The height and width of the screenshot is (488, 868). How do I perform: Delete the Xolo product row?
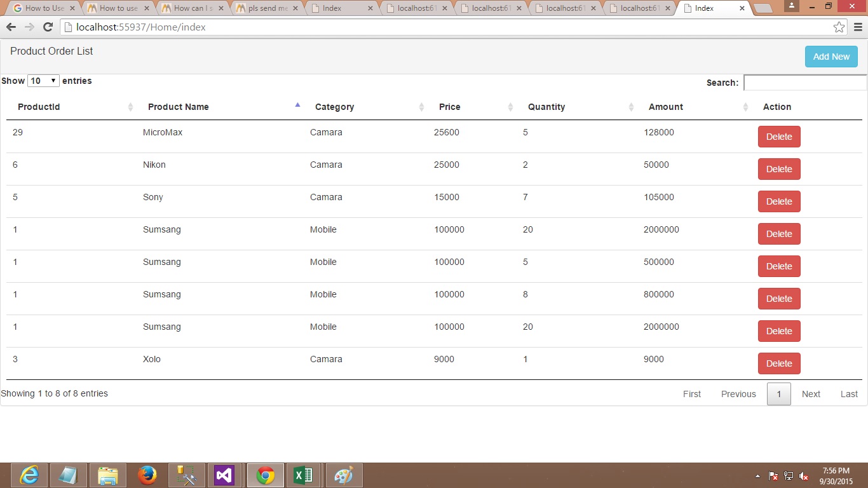[779, 363]
